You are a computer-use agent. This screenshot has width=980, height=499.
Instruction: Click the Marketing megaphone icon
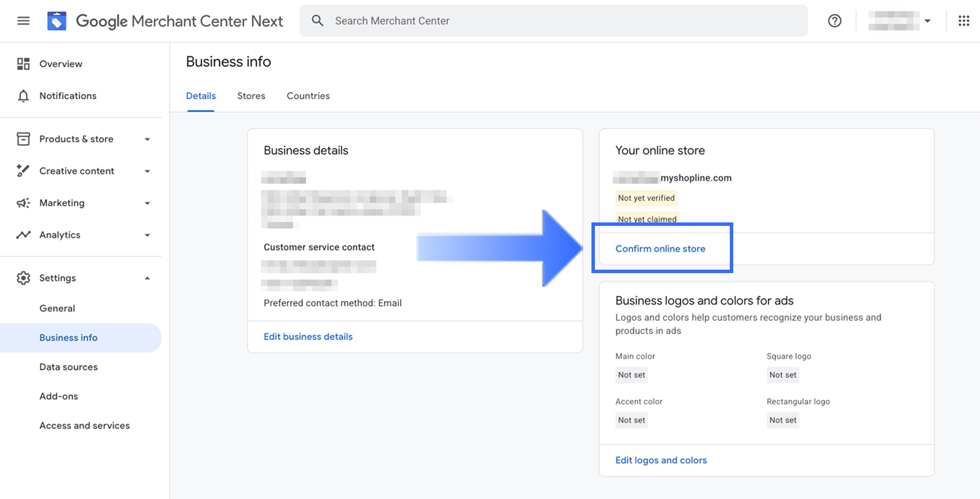[23, 203]
